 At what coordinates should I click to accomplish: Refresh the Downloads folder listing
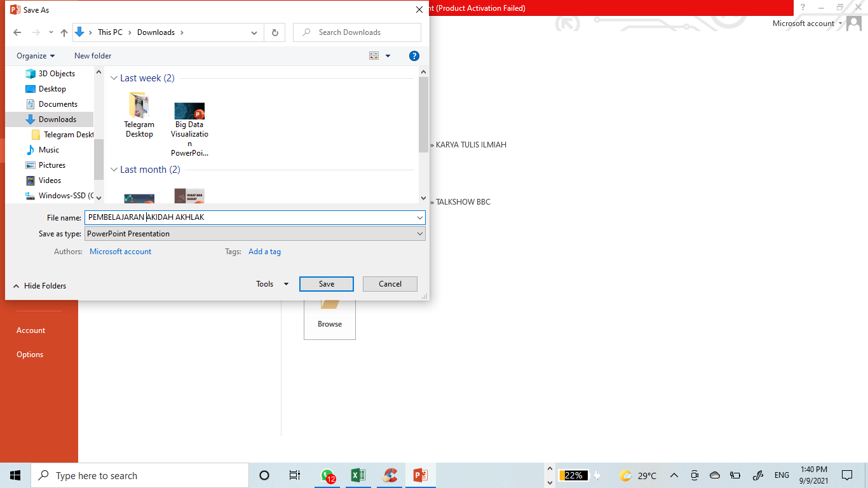(x=275, y=32)
